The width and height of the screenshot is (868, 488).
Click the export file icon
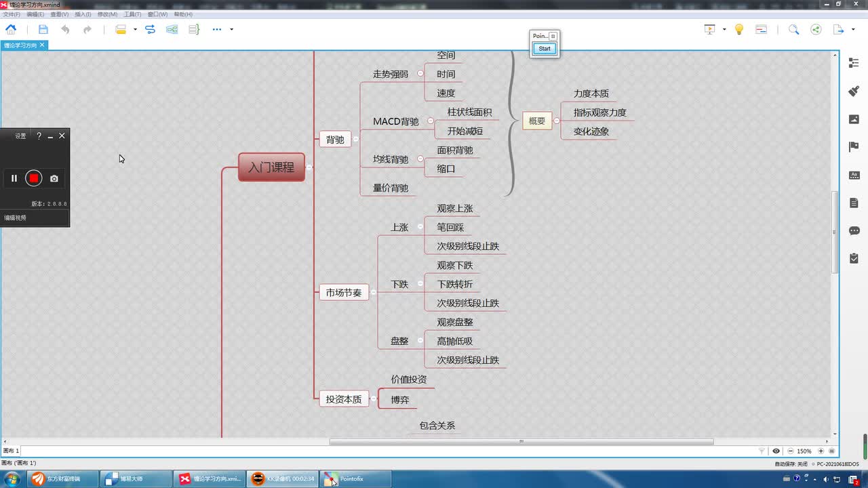tap(838, 29)
